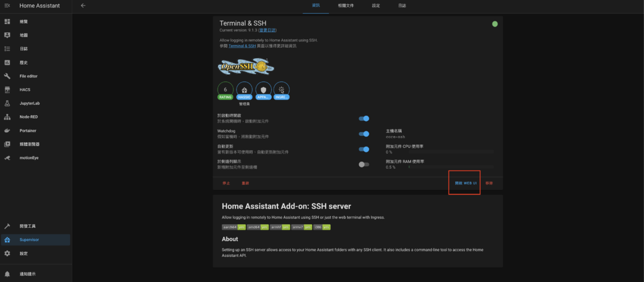Click the 'Home Assistant Add-on: SSH server' heading
Screen dimensions: 644x282
286,206
